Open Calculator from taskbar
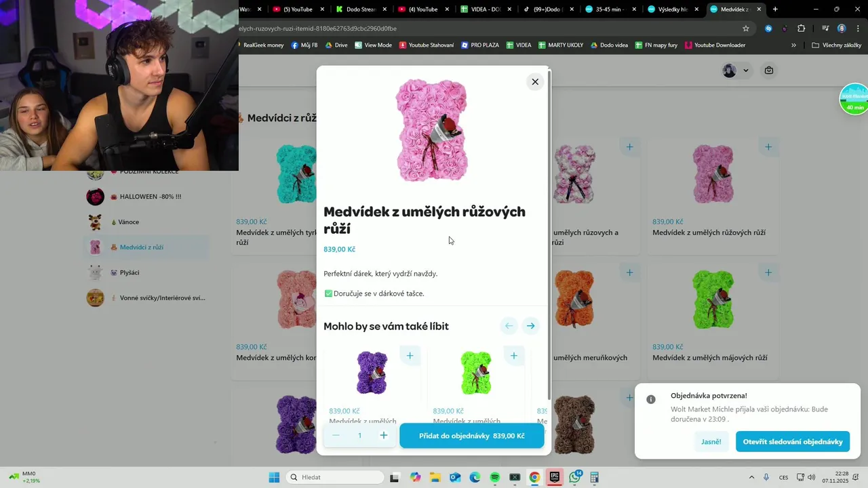868x488 pixels. (595, 477)
